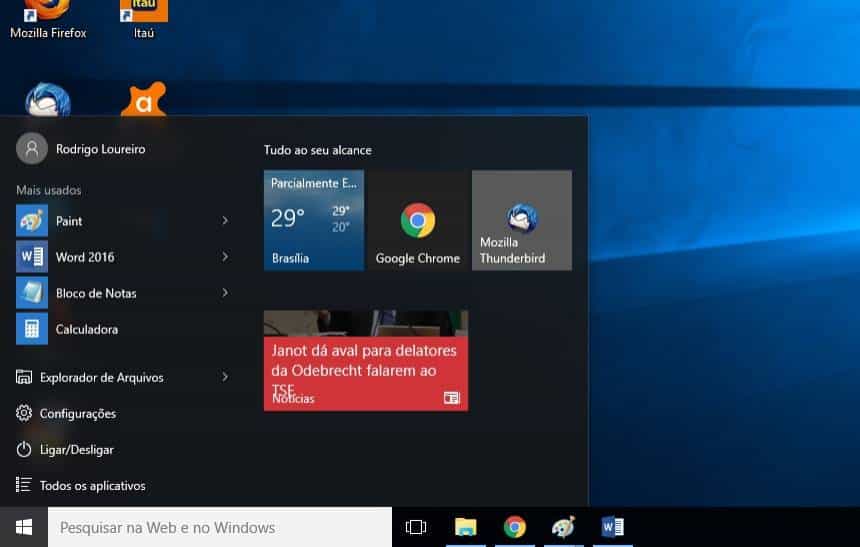860x547 pixels.
Task: Open Configurações from Start menu
Action: point(66,413)
